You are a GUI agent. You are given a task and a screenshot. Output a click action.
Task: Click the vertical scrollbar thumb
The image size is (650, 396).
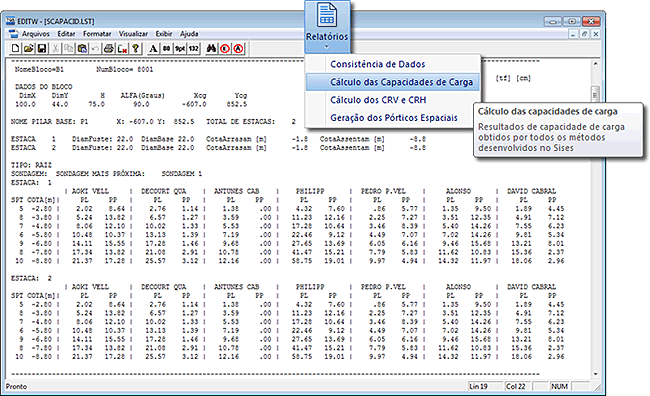tap(595, 95)
